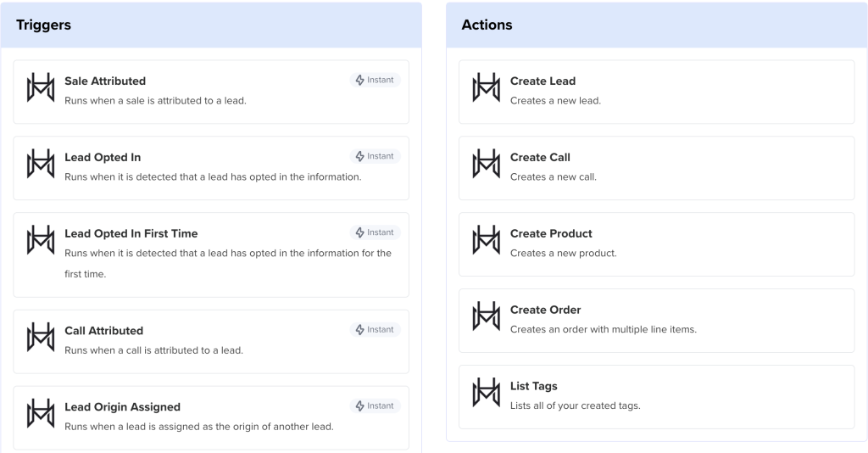Click the Actions section header
Screen dimensions: 868x453
tap(487, 25)
